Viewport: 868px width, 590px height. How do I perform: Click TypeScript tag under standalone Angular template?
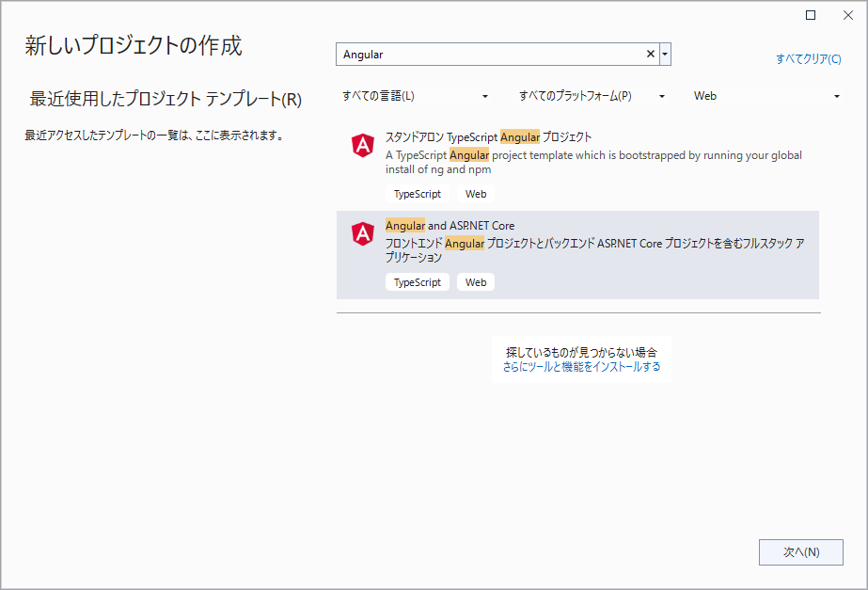[418, 194]
